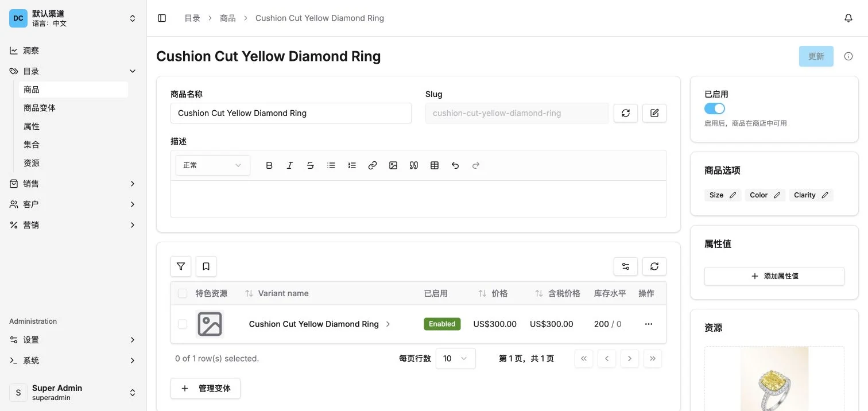Screen dimensions: 868x411
Task: Apply italic formatting in description
Action: coord(290,165)
